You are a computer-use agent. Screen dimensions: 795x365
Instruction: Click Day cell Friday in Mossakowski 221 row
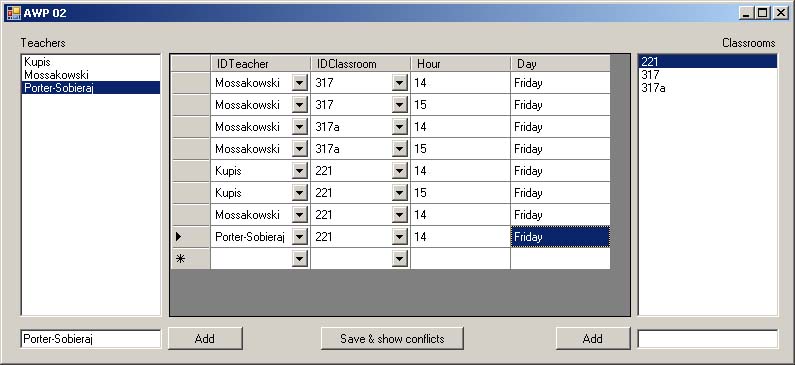click(560, 215)
